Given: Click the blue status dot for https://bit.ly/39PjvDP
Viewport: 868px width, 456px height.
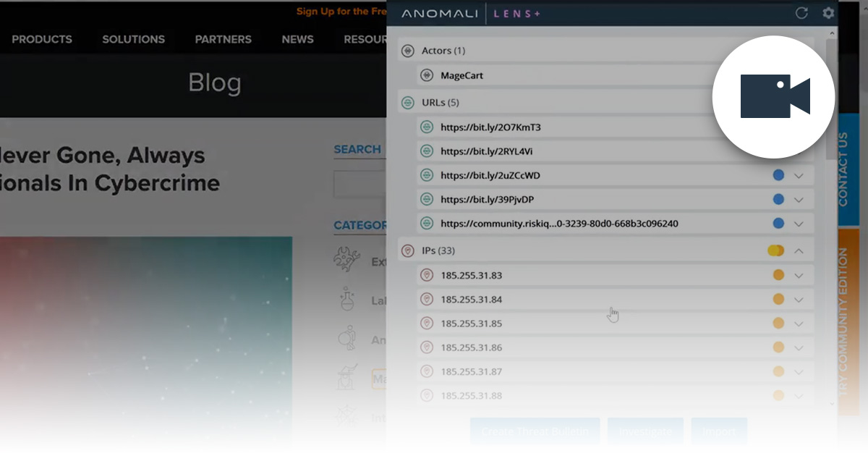Looking at the screenshot, I should tap(778, 199).
